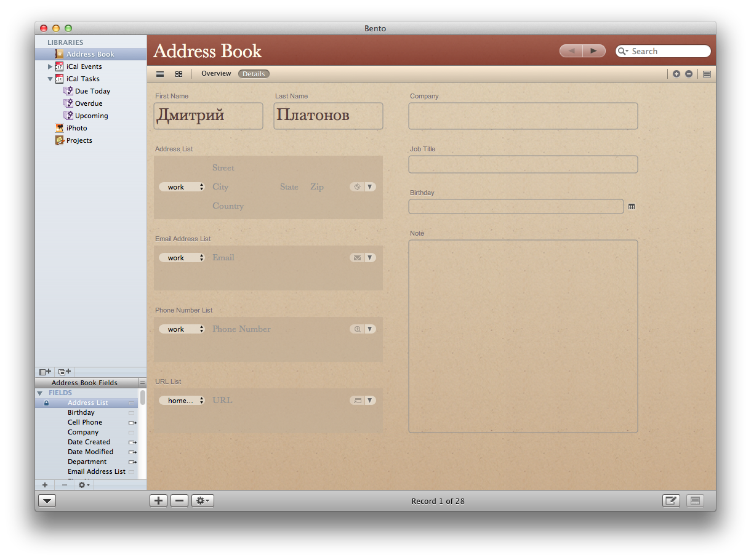Open the Birthday calendar picker icon
This screenshot has height=560, width=751.
[x=632, y=207]
